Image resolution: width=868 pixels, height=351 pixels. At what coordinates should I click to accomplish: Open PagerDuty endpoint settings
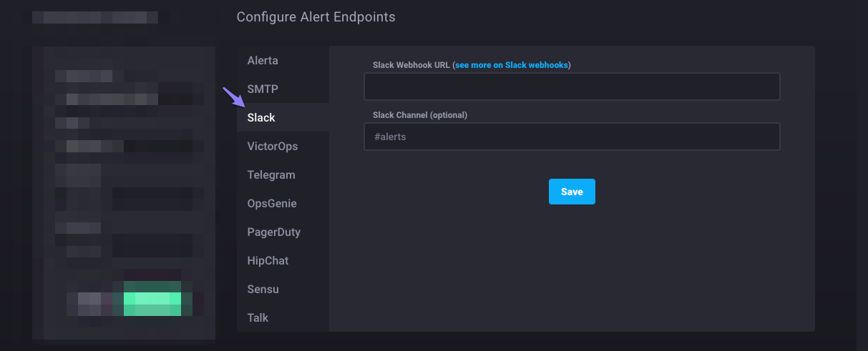coord(273,232)
